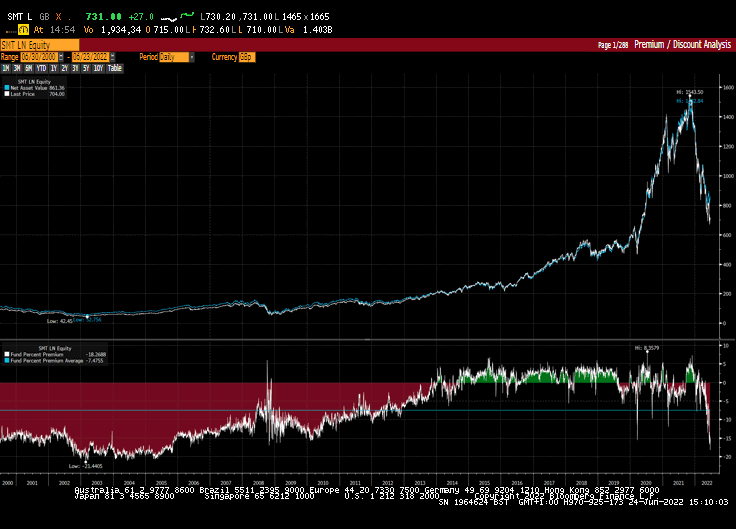Click the high-price marker at chart peak
The width and height of the screenshot is (736, 529).
(x=689, y=95)
